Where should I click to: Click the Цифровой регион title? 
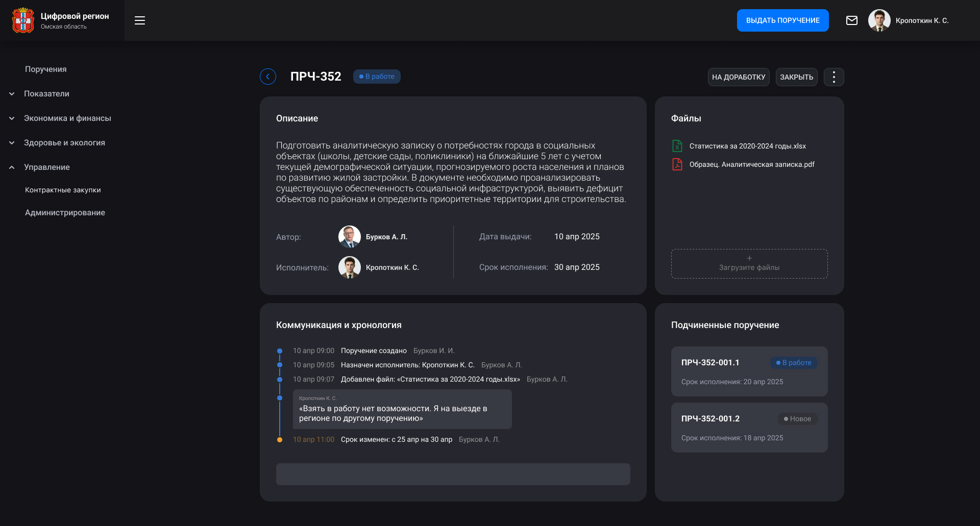coord(75,16)
